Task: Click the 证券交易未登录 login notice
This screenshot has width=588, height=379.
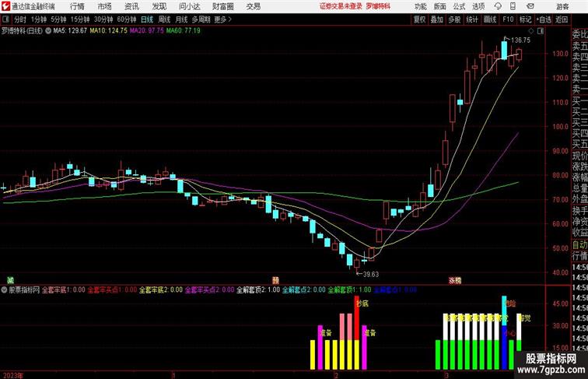Action: pyautogui.click(x=341, y=6)
